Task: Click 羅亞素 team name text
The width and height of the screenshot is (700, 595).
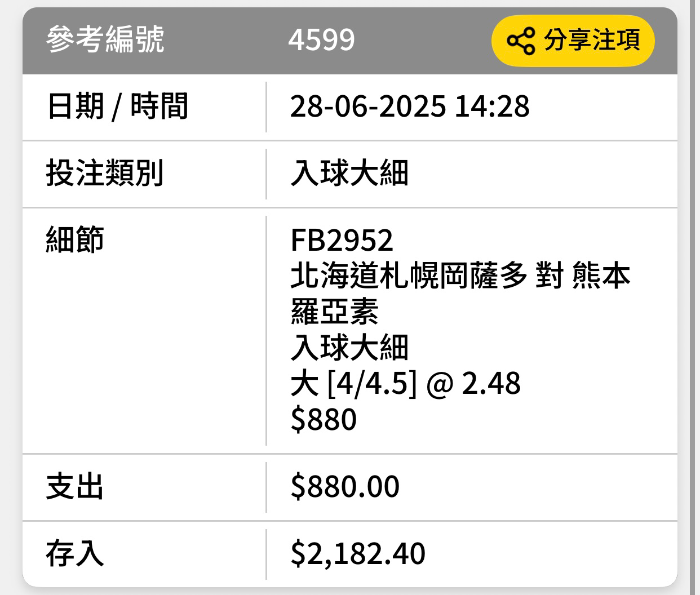Action: tap(334, 312)
